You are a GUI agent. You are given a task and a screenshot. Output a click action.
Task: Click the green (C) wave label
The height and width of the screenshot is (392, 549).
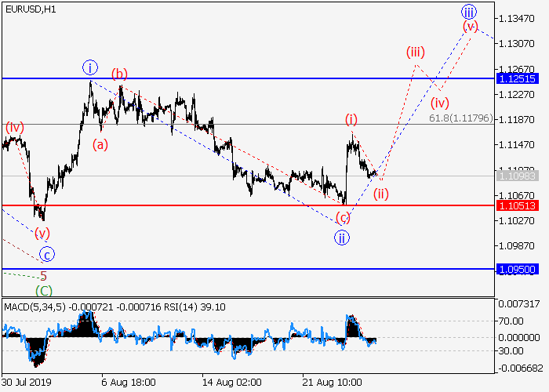coord(44,290)
